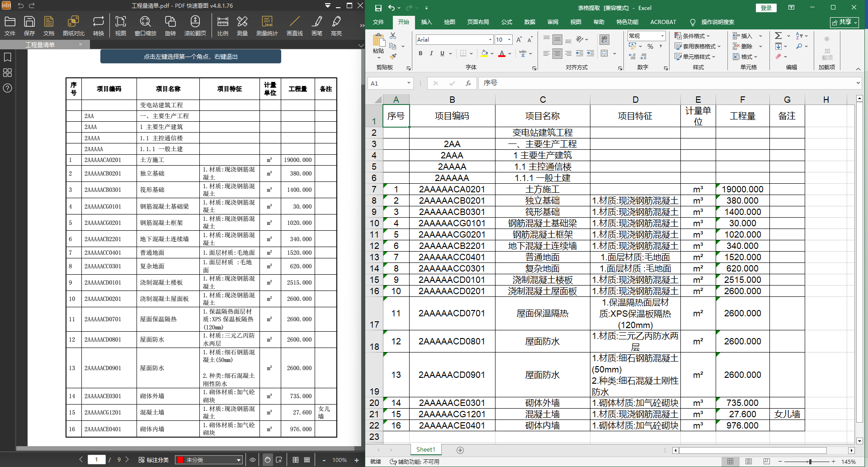Choose the 画直线 draw line tool
The height and width of the screenshot is (467, 868).
point(294,26)
